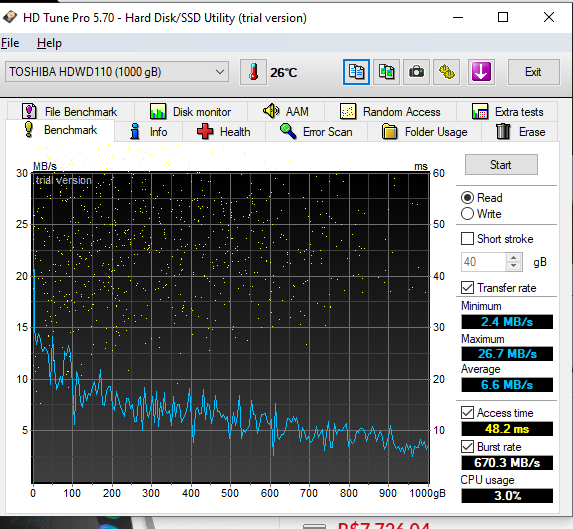Click the purple download arrow icon
Screen dimensions: 573x529
pyautogui.click(x=481, y=72)
